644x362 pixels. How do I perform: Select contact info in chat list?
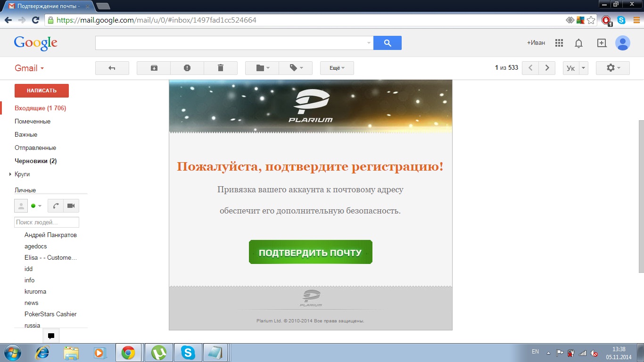(x=30, y=280)
